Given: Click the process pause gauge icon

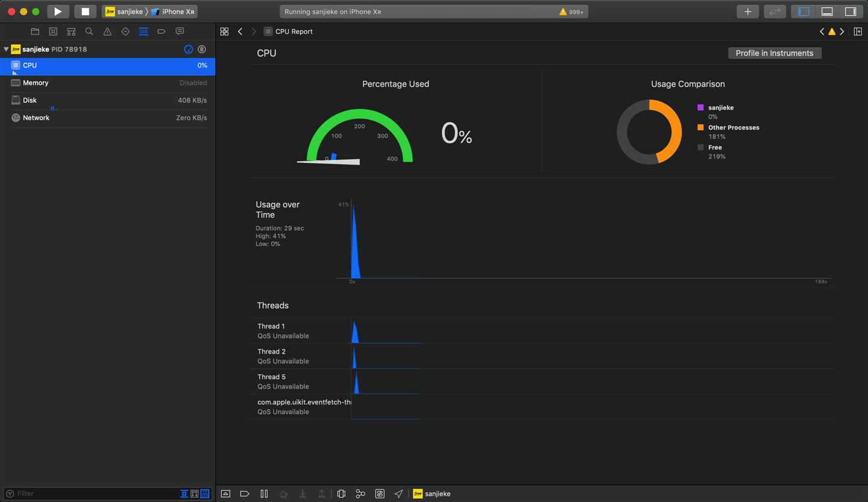Looking at the screenshot, I should click(202, 49).
